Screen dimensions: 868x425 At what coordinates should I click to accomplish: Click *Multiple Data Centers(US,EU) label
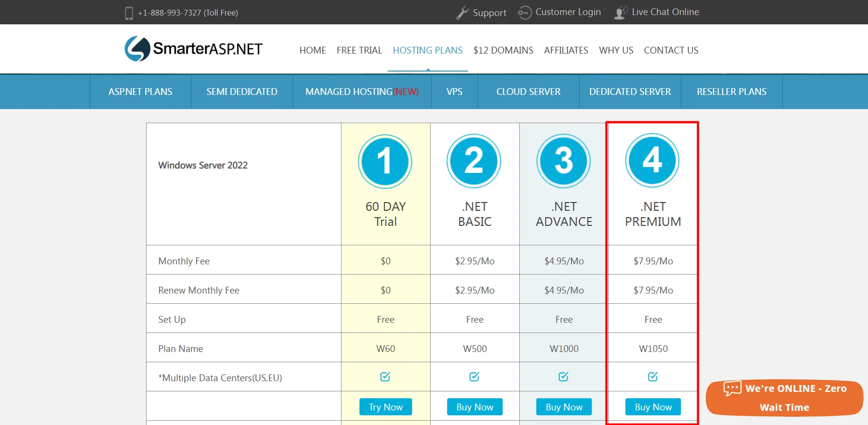click(x=220, y=378)
